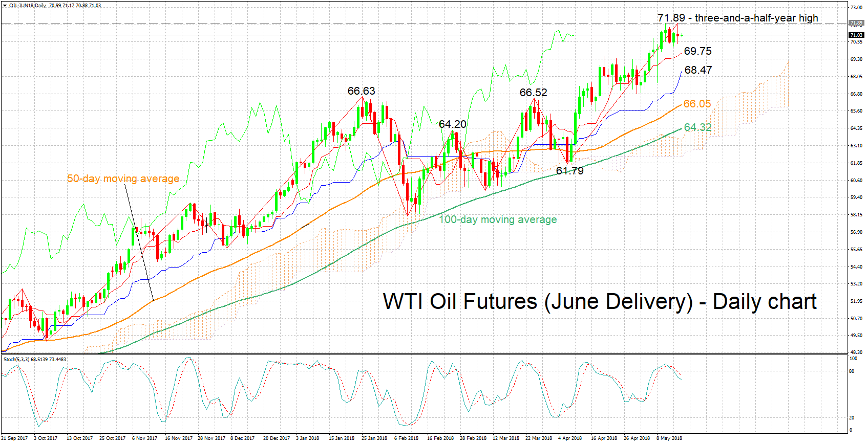Click the current price tag 71.03
Screen dimensions: 868x444
tap(856, 35)
